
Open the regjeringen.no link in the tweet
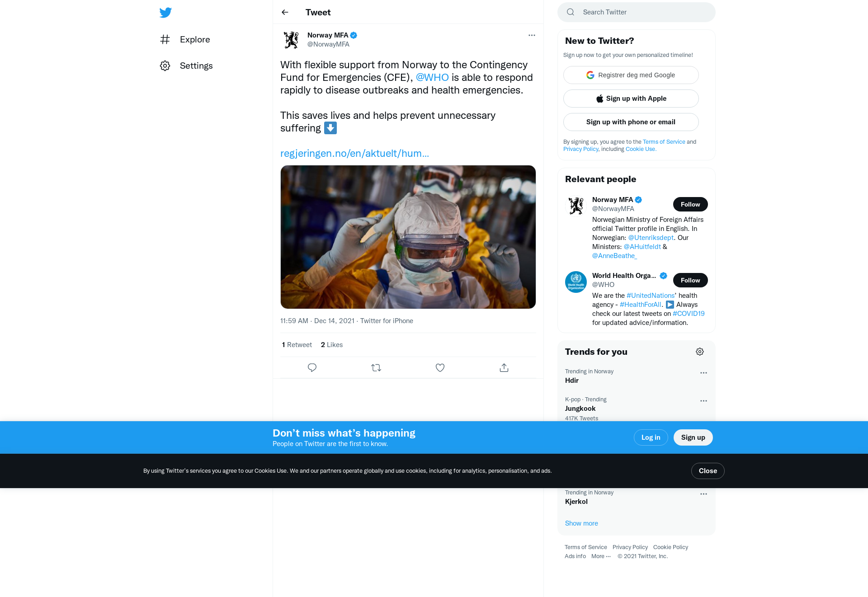355,153
